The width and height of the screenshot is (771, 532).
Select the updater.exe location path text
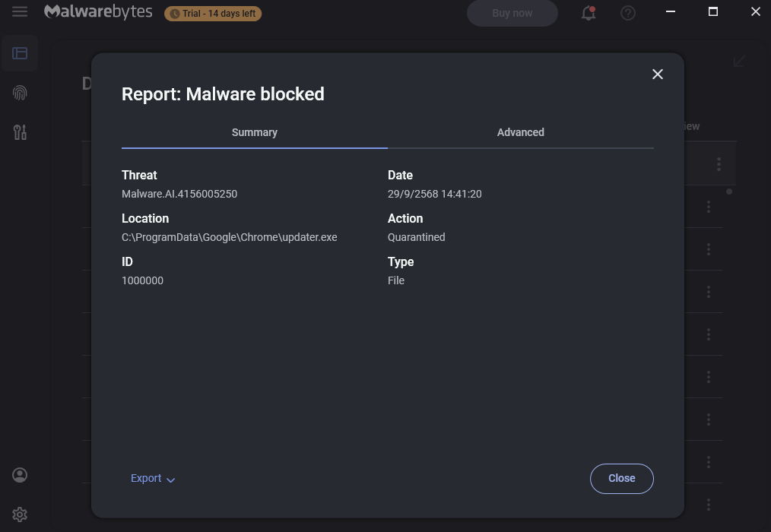(229, 237)
